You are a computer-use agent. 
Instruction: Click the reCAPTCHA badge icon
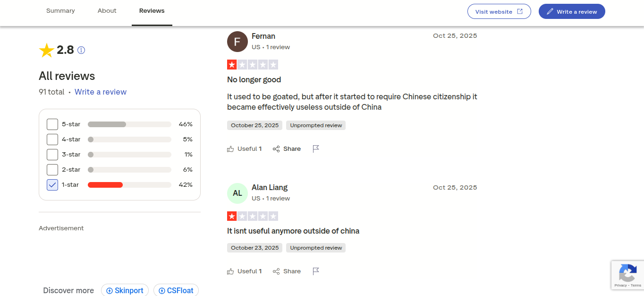pos(627,273)
